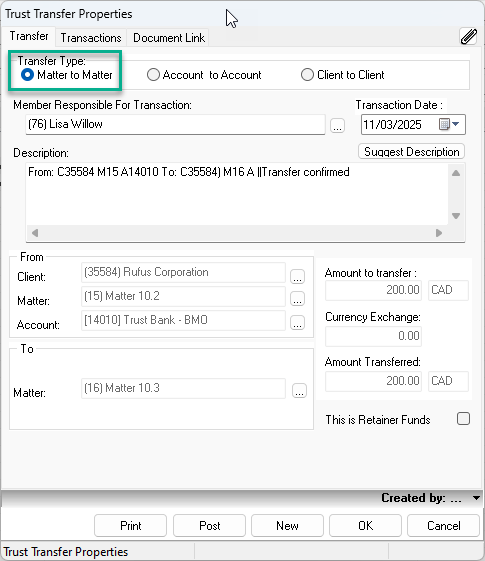Click the Cancel button
Viewport: 485px width, 561px height.
pyautogui.click(x=444, y=526)
